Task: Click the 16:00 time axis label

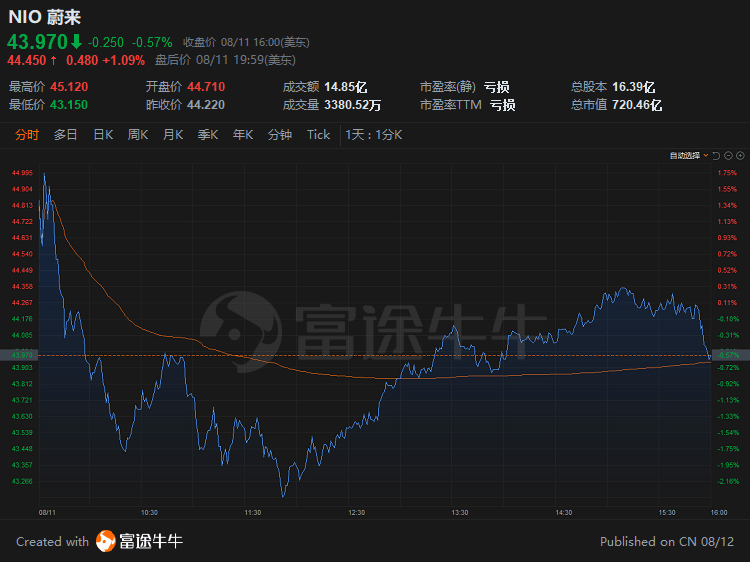Action: [x=719, y=513]
